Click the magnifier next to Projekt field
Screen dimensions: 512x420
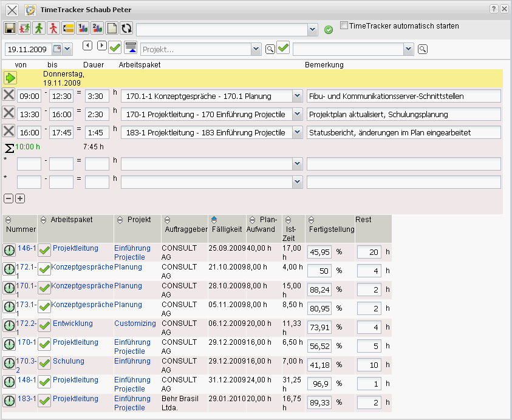click(x=270, y=49)
